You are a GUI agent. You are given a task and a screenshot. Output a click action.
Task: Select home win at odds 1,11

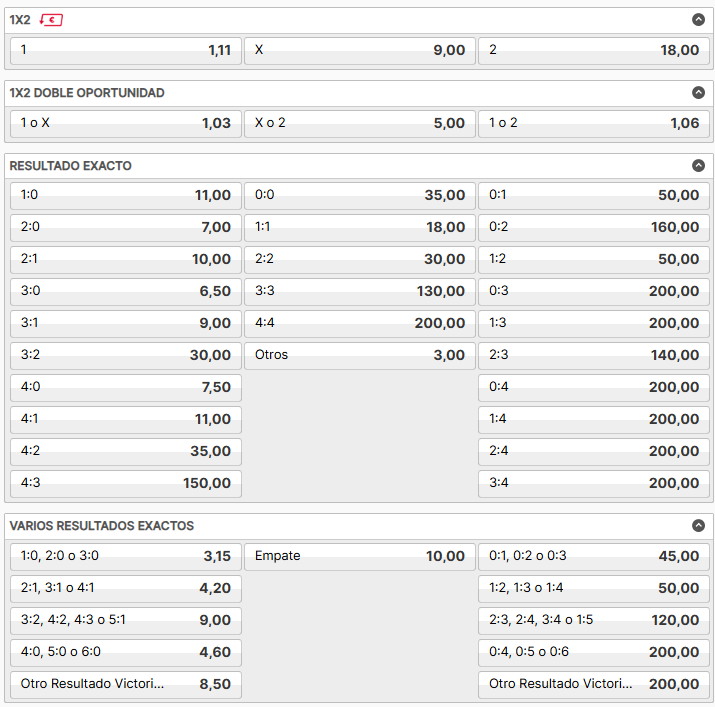(x=126, y=51)
